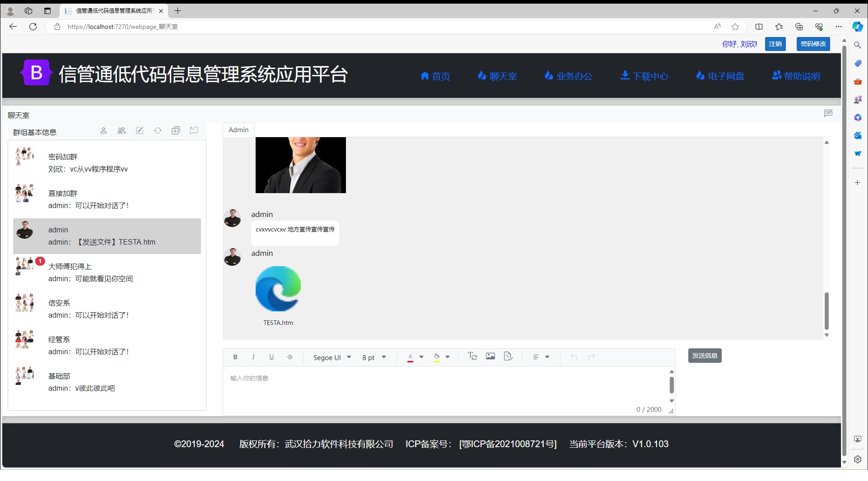
Task: Insert a file using the document icon
Action: [508, 356]
